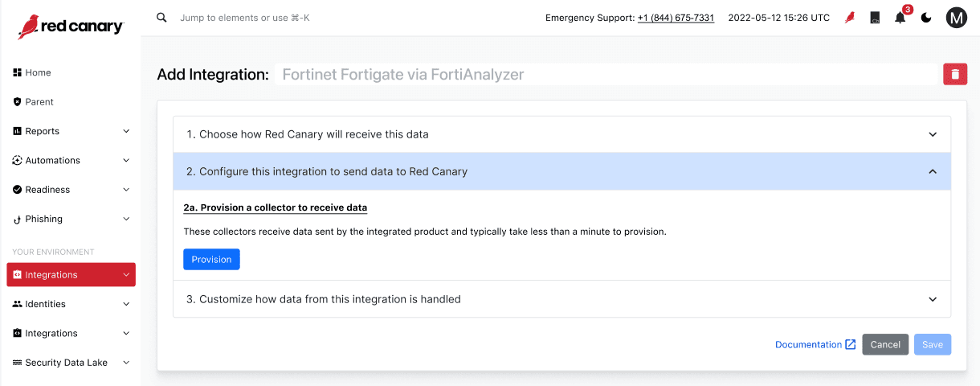Expand the Reports sidebar chevron
980x386 pixels.
pos(126,131)
